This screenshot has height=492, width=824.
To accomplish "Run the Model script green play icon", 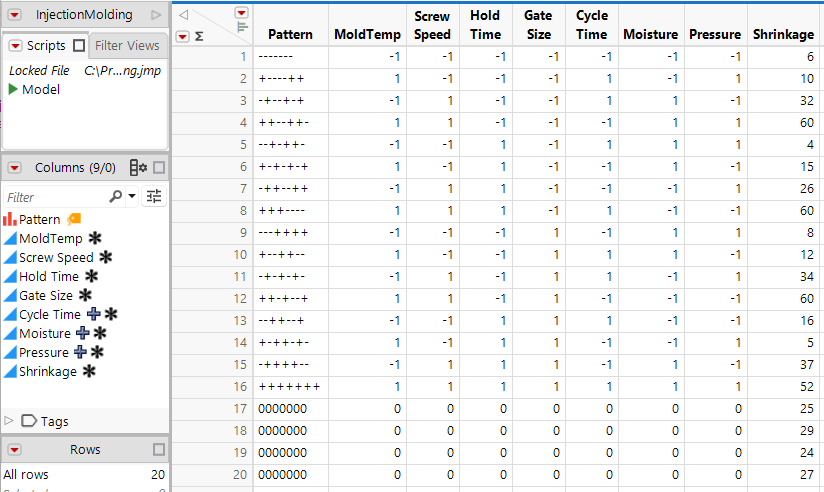I will [13, 89].
